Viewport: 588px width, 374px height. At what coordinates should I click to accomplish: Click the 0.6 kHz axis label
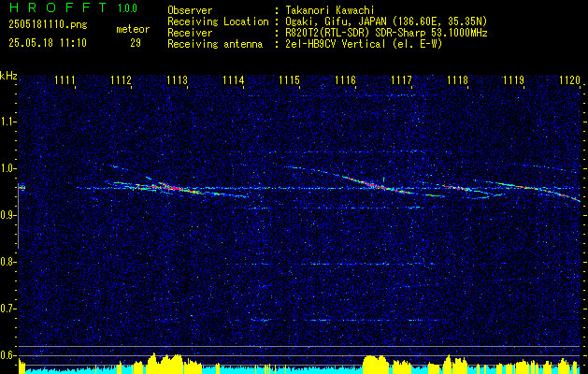[x=7, y=355]
